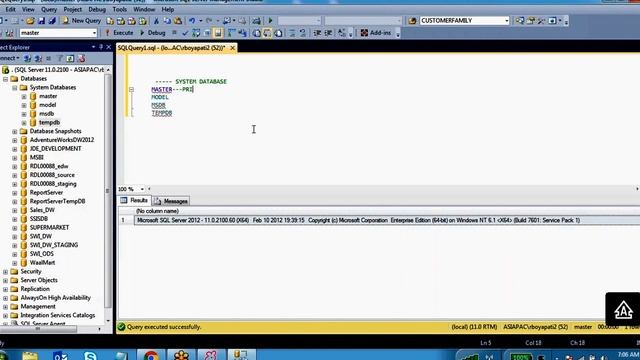Viewport: 640px width, 360px height.
Task: Expand the Security folder node
Action: [5, 272]
